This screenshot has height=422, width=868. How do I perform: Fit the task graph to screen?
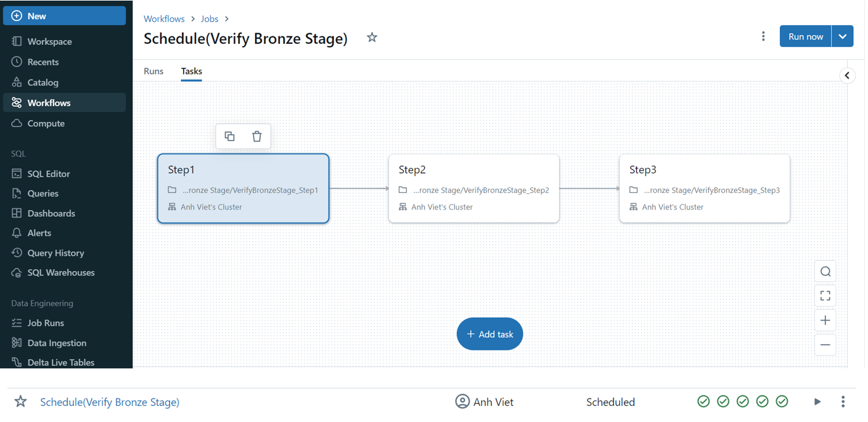point(825,295)
